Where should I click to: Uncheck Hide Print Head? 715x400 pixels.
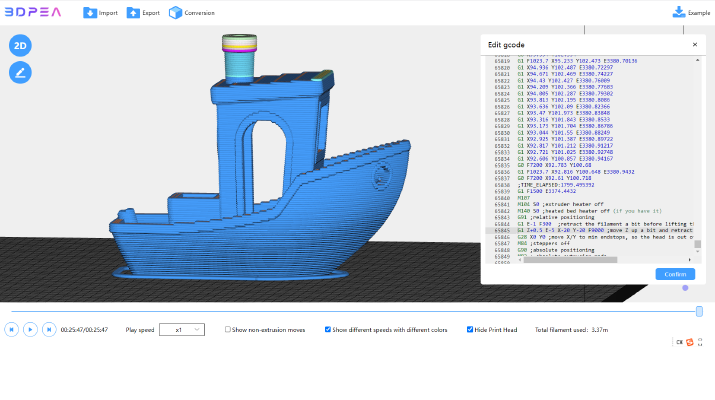pos(470,329)
